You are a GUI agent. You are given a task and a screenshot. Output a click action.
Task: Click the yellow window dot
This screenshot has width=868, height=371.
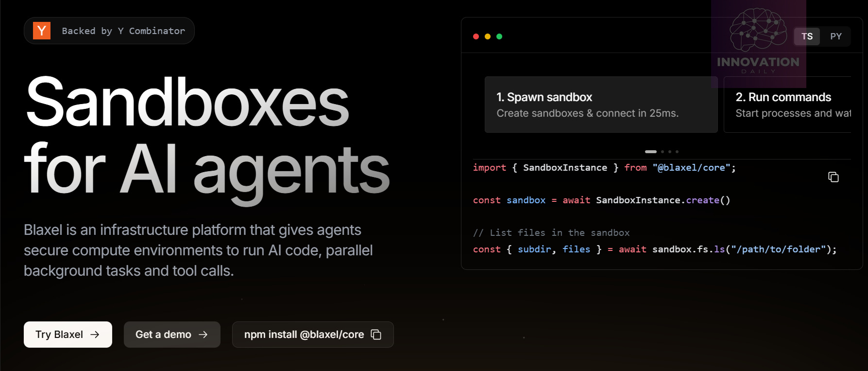click(488, 36)
